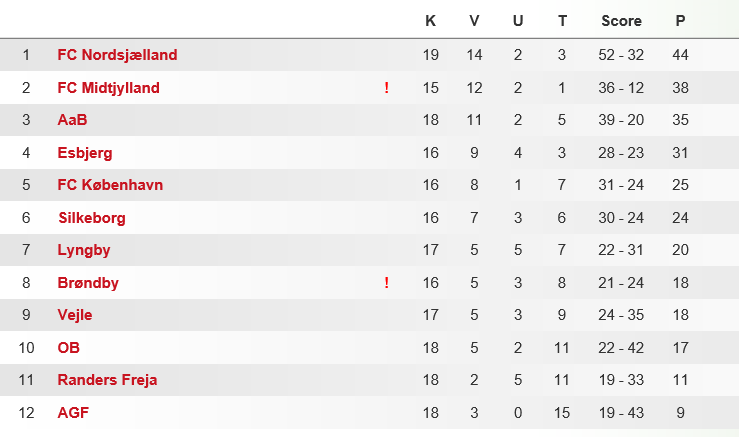The image size is (739, 437).
Task: Select the Randers Freja link
Action: click(x=107, y=380)
